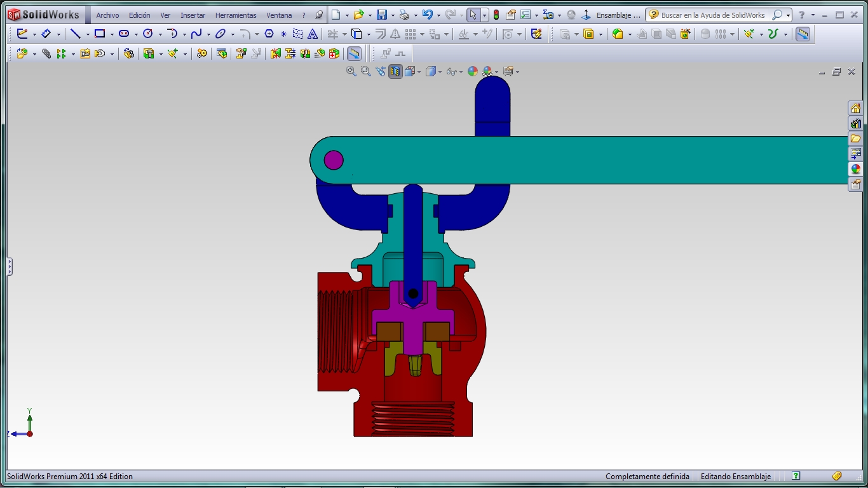Open the File Explorer task pane tab

855,139
